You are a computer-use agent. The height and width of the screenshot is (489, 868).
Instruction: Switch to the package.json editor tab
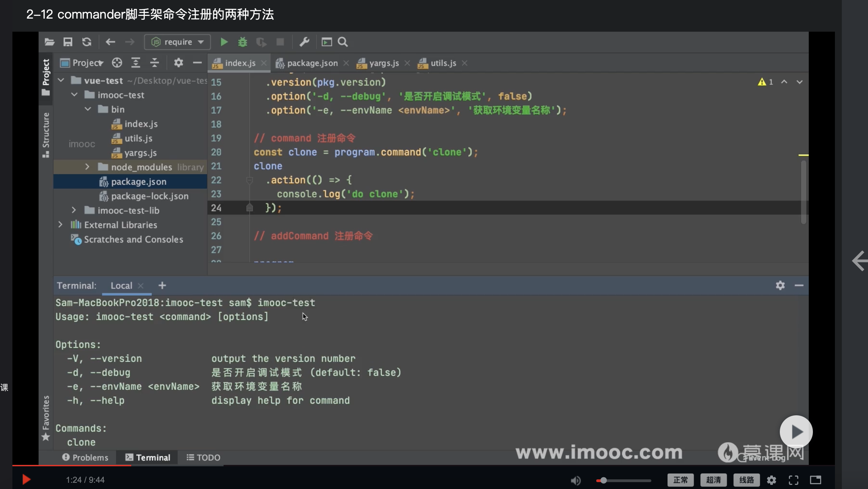tap(312, 63)
